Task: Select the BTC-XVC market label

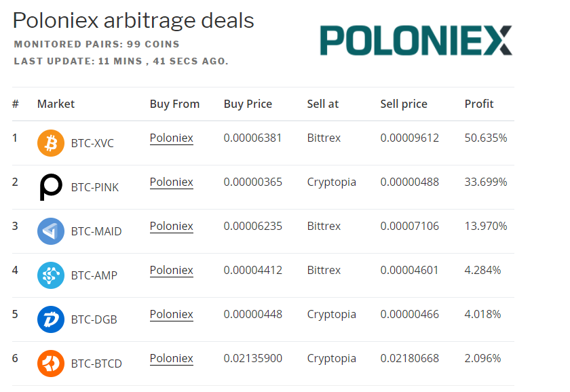Action: click(92, 143)
